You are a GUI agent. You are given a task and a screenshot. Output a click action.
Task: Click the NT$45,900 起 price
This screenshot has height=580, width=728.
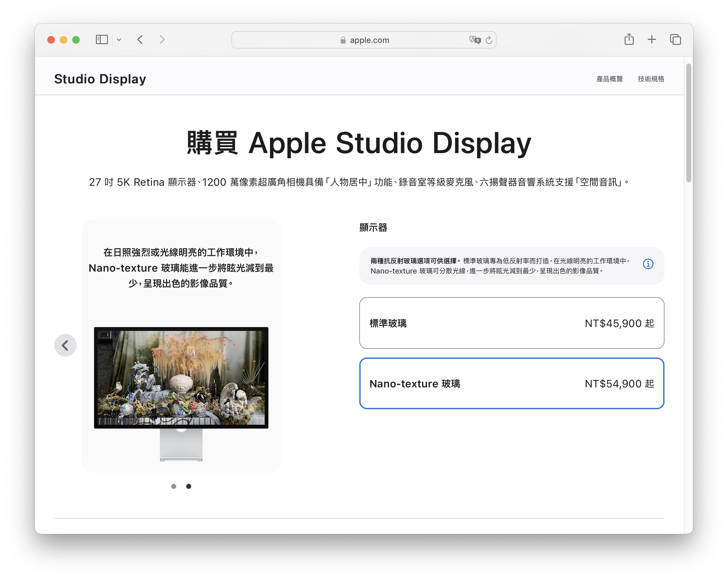[619, 323]
